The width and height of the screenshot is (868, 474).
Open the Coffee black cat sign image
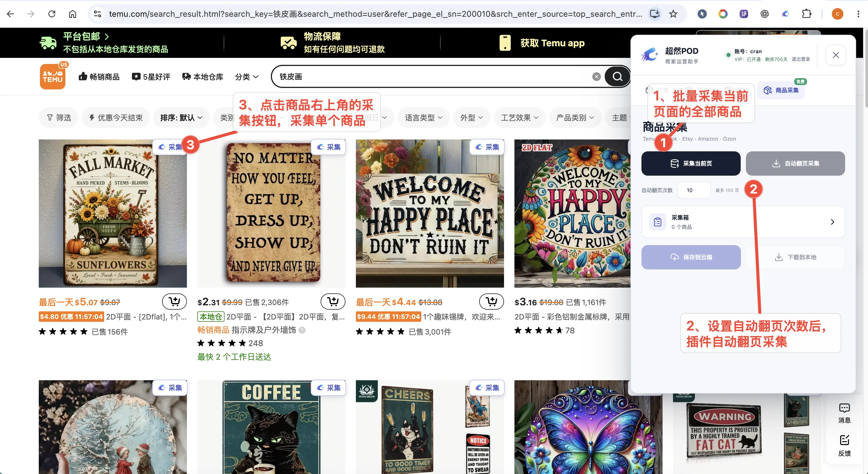point(271,427)
